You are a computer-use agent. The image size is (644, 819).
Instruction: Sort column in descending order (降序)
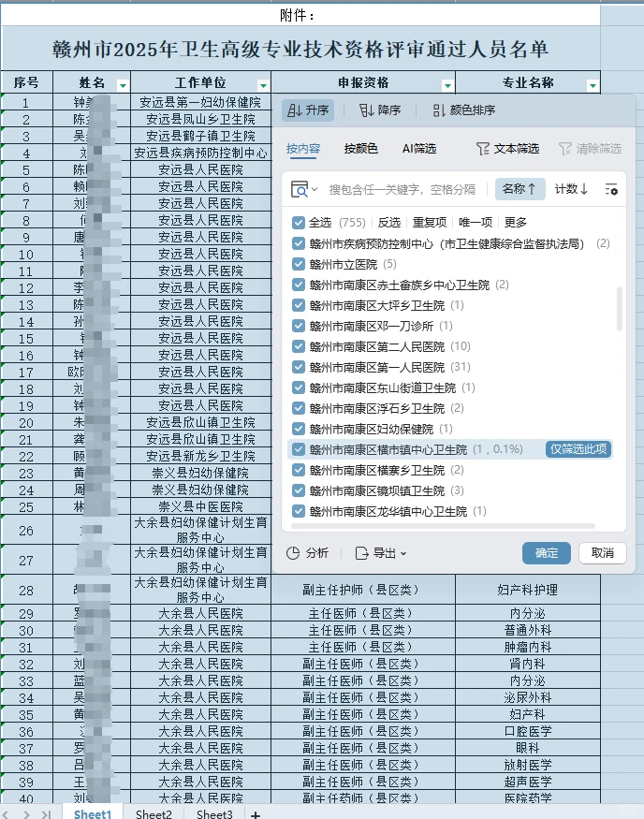[380, 110]
